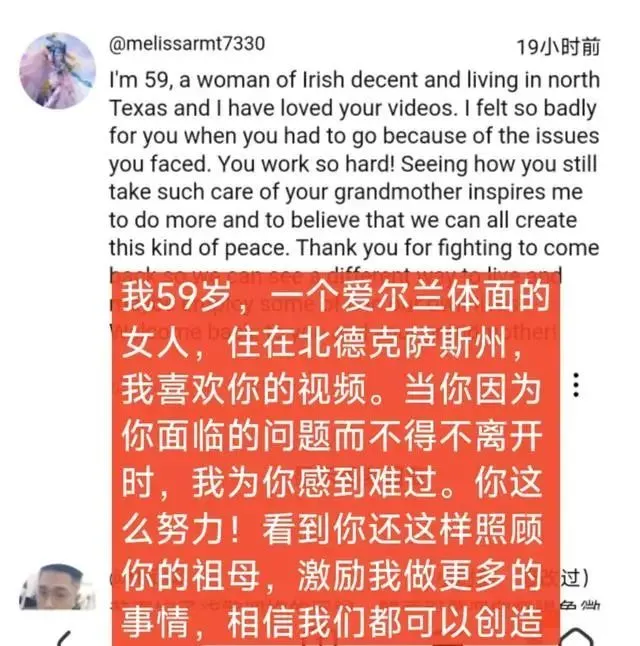Click the translated line '我喜欢你的视频'
This screenshot has width=640, height=646.
coord(244,390)
